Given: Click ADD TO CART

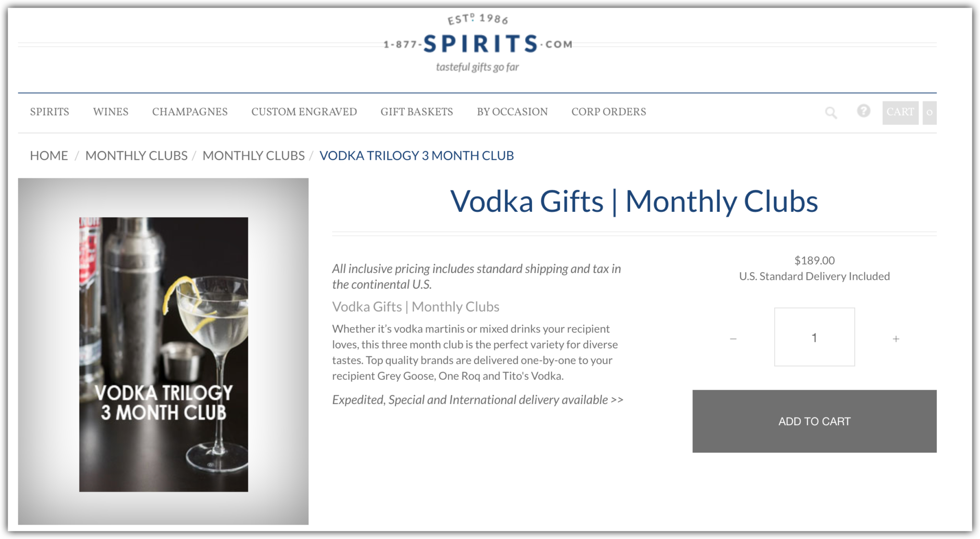Looking at the screenshot, I should [814, 421].
